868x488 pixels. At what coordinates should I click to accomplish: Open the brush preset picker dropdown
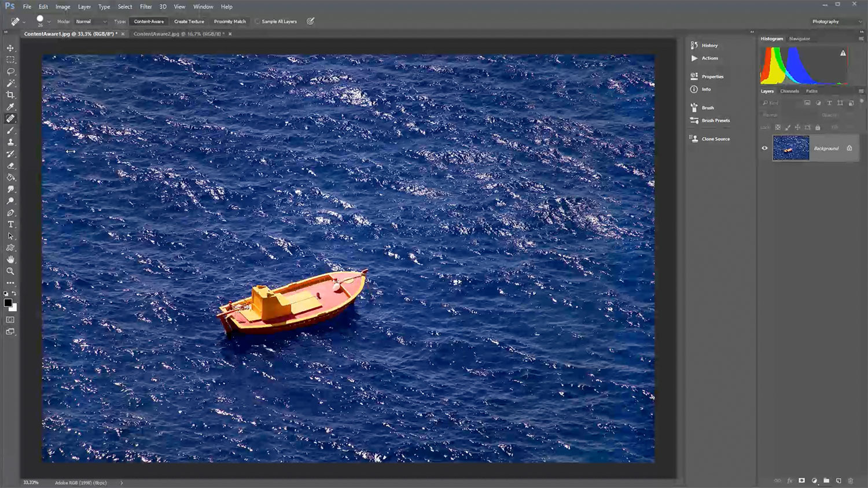pos(49,21)
